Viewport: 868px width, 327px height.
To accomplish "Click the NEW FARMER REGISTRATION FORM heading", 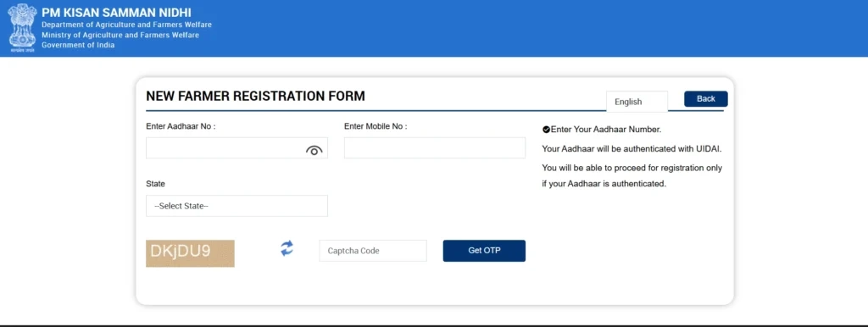I will coord(255,96).
